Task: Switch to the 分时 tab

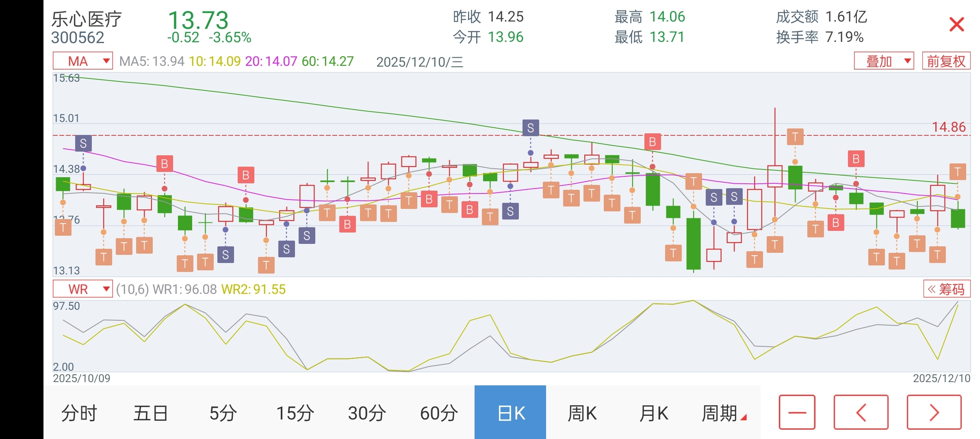Action: click(x=79, y=413)
